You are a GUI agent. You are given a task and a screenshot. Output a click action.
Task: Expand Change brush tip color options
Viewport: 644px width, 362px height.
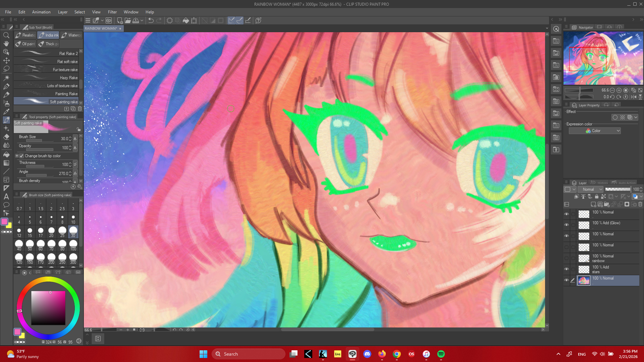point(17,156)
